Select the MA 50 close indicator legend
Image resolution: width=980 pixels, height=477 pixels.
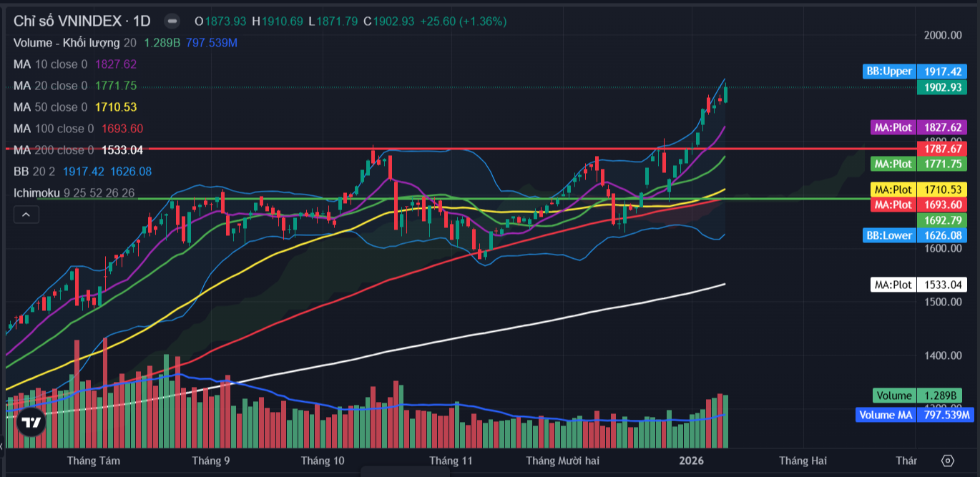(50, 107)
